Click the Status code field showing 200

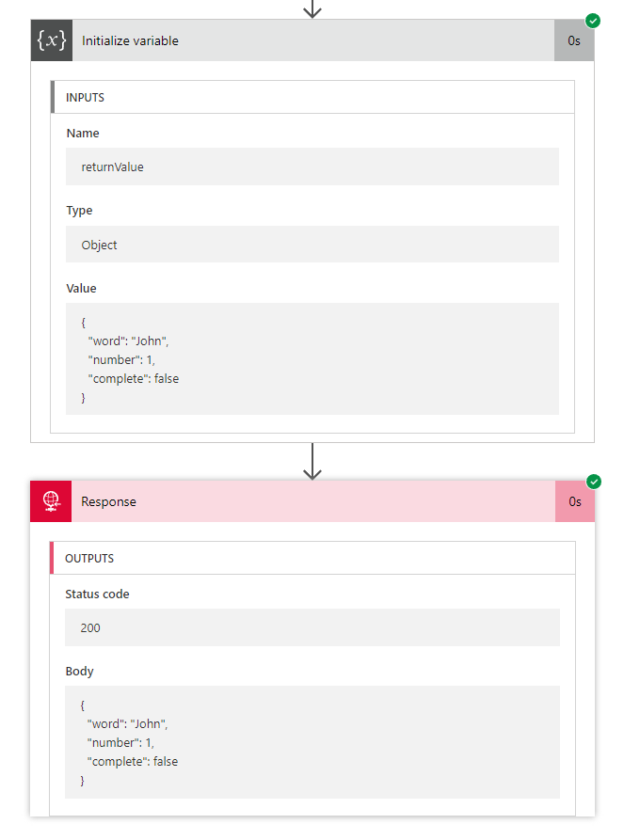tap(312, 627)
